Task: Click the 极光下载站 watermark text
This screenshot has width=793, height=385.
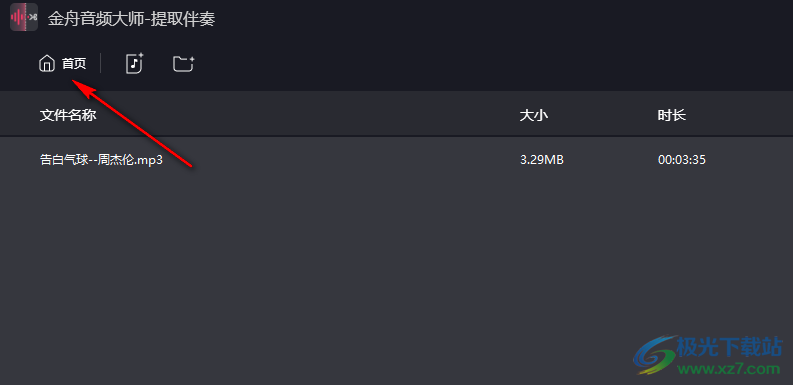Action: [x=730, y=347]
